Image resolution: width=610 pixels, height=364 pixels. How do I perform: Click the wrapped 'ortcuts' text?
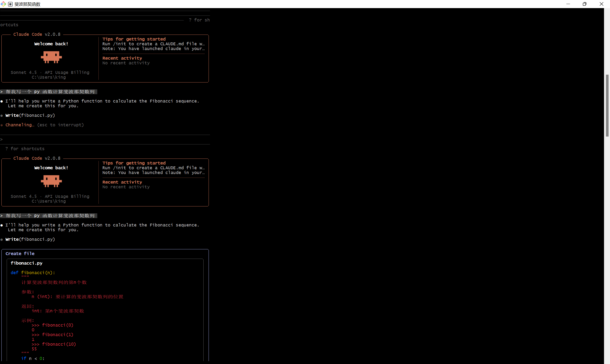(9, 25)
